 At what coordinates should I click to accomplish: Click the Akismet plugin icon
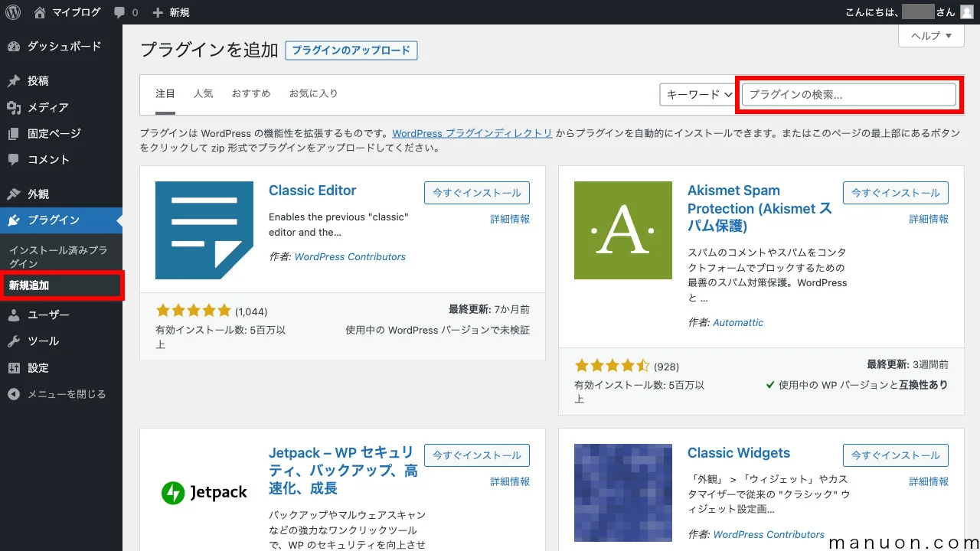623,230
